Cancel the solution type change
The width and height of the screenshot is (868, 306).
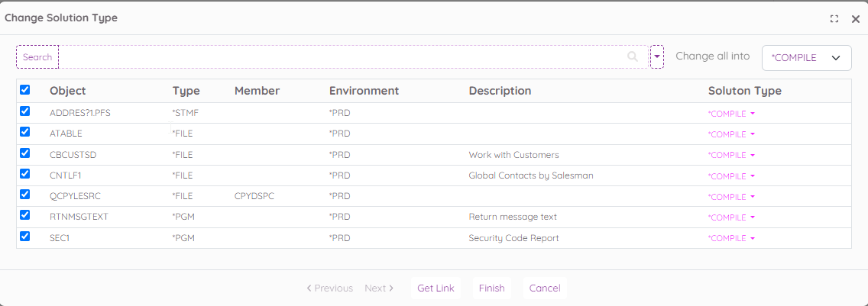pos(544,288)
